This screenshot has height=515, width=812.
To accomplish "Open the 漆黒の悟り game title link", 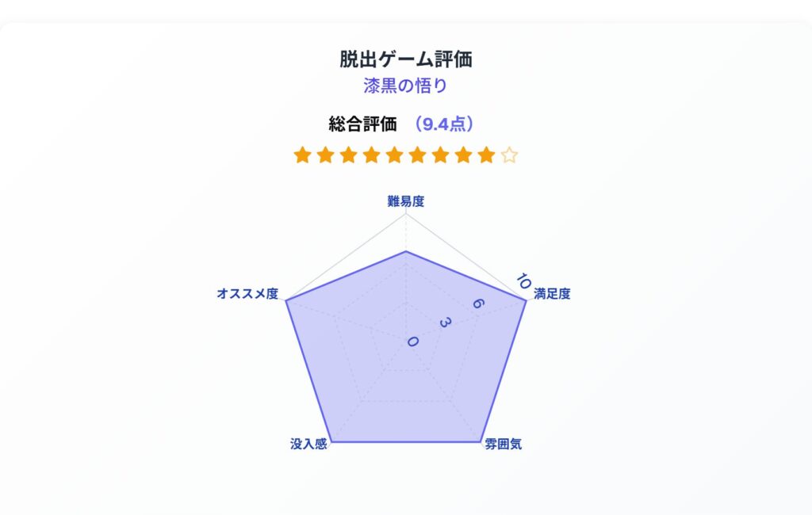I will (405, 86).
